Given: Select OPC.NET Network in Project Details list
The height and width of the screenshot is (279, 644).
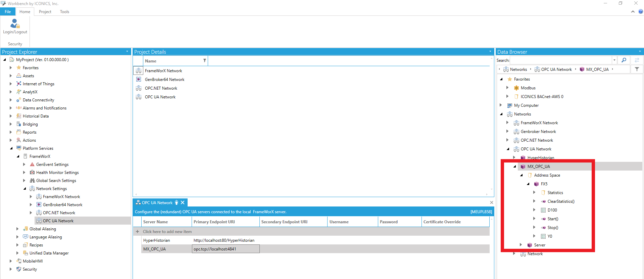Looking at the screenshot, I should pyautogui.click(x=161, y=88).
